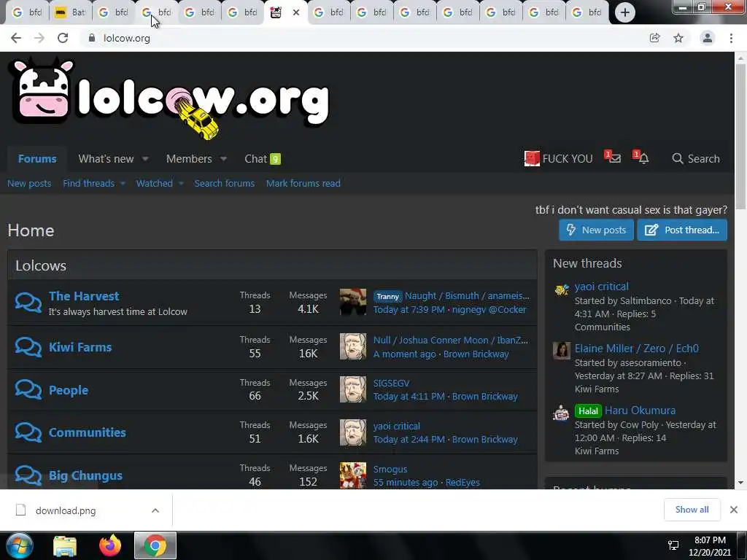Close the active lolcow tab
Screen dimensions: 747x560
pyautogui.click(x=296, y=12)
